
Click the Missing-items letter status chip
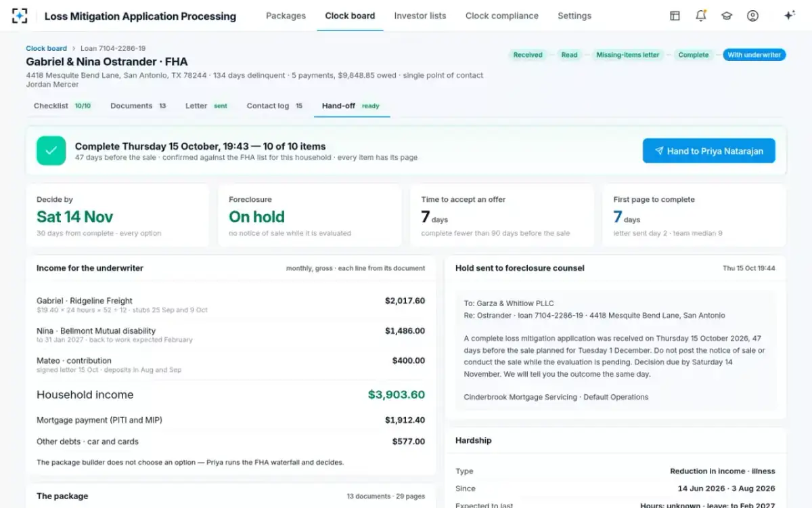pyautogui.click(x=627, y=55)
